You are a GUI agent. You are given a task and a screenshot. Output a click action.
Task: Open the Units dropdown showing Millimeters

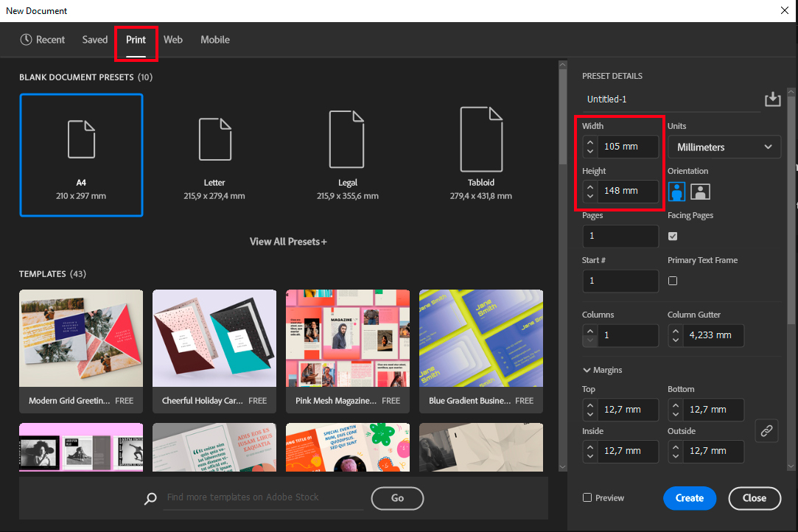pyautogui.click(x=724, y=147)
